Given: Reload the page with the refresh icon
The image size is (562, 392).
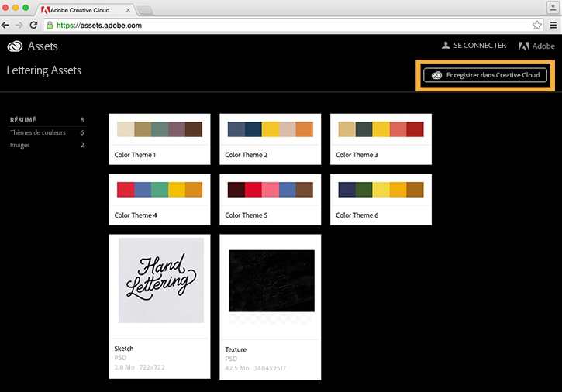Looking at the screenshot, I should 33,25.
